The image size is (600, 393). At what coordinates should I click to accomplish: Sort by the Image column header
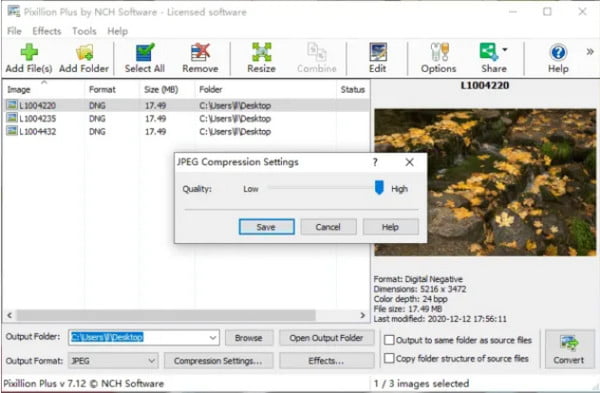pos(43,90)
